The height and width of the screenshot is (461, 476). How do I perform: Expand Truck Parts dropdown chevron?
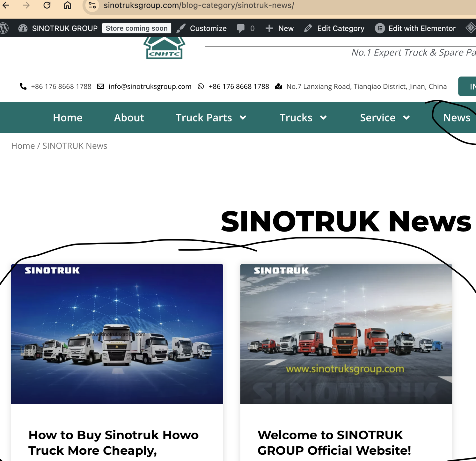(243, 118)
